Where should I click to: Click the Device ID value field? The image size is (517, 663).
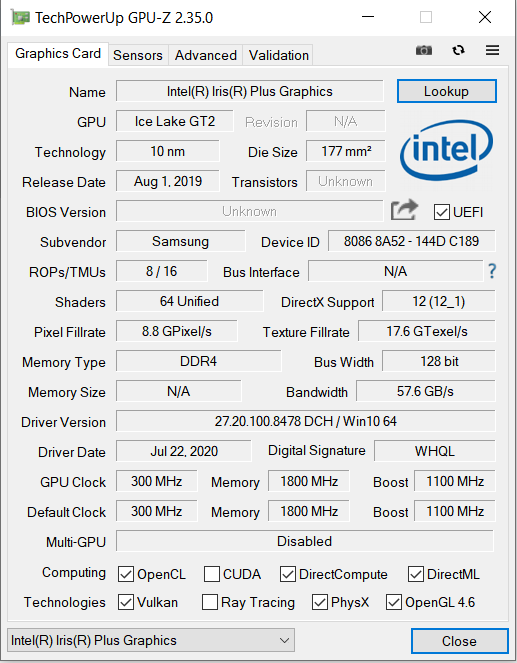pyautogui.click(x=411, y=241)
